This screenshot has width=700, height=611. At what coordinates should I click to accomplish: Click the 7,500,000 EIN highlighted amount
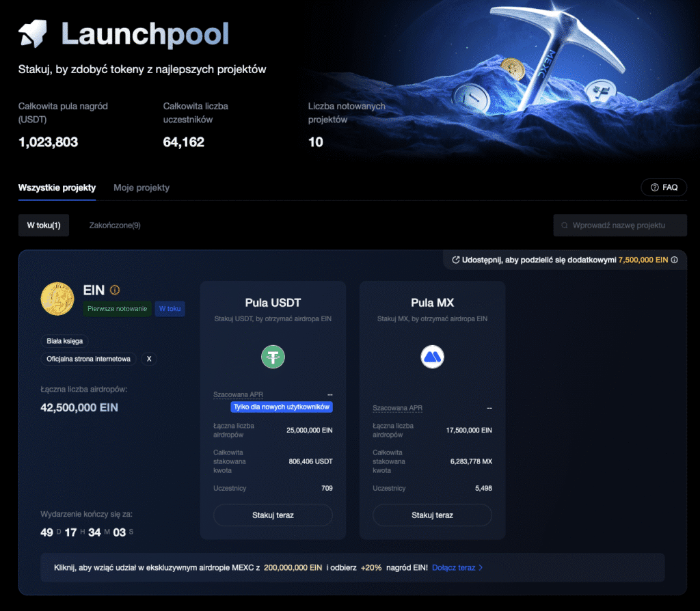tap(643, 260)
